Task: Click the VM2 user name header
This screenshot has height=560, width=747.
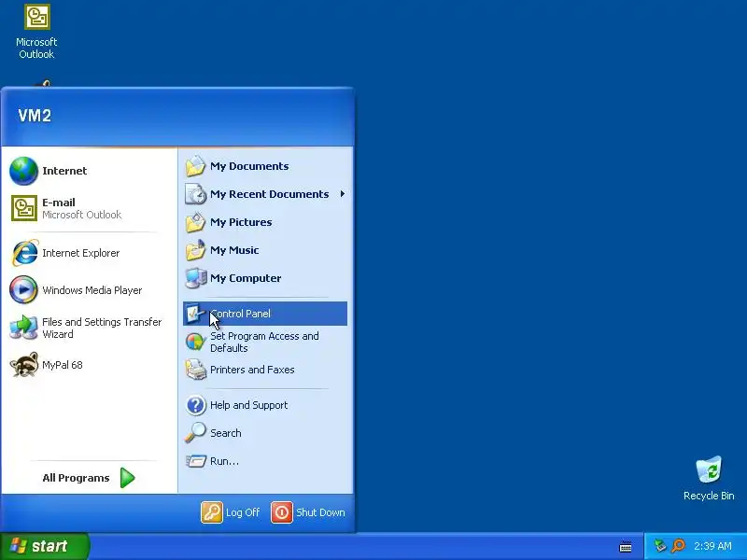Action: click(35, 116)
